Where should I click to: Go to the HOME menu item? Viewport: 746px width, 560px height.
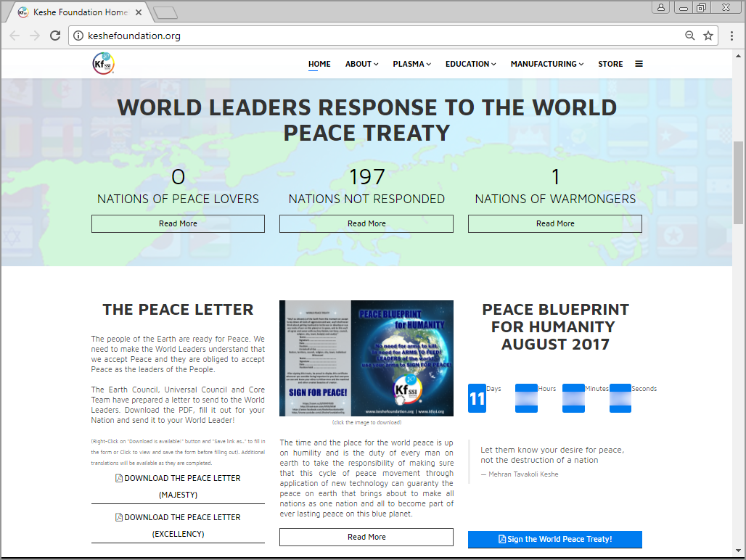pos(319,64)
